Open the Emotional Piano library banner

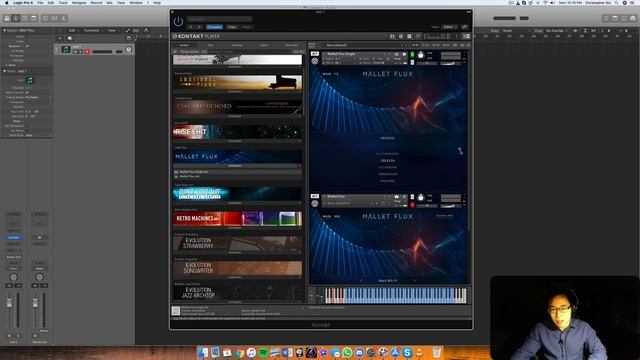click(238, 82)
